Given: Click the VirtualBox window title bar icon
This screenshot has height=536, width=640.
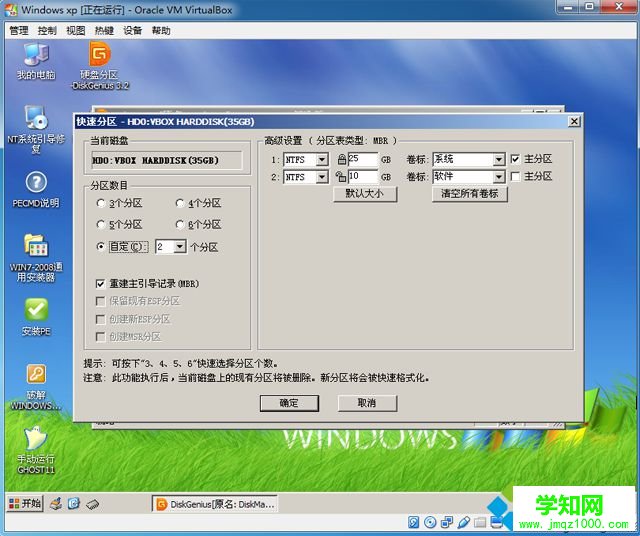Looking at the screenshot, I should [x=11, y=9].
